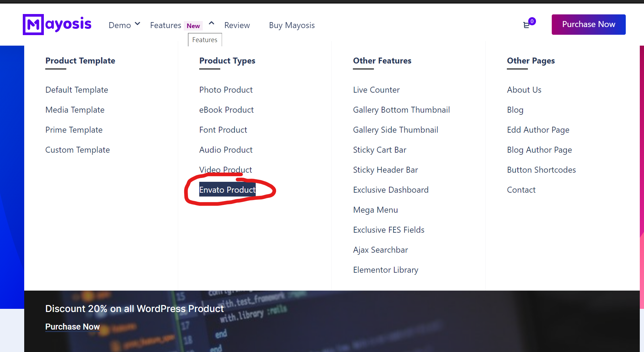The image size is (644, 352).
Task: Open the shopping cart icon
Action: coord(526,25)
